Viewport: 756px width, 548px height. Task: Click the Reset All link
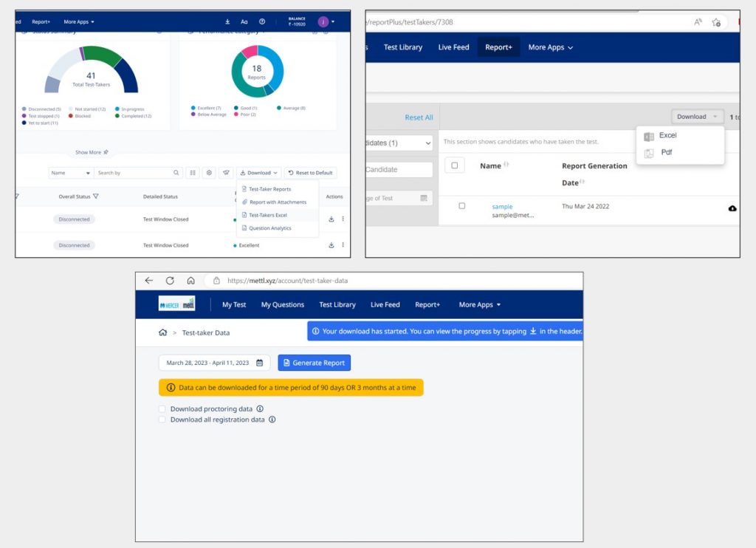tap(419, 117)
